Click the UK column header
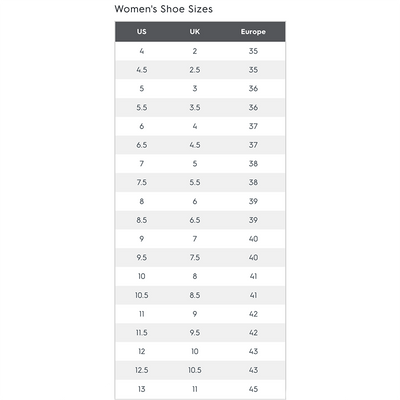Screen dimensions: 400x400 coord(195,32)
